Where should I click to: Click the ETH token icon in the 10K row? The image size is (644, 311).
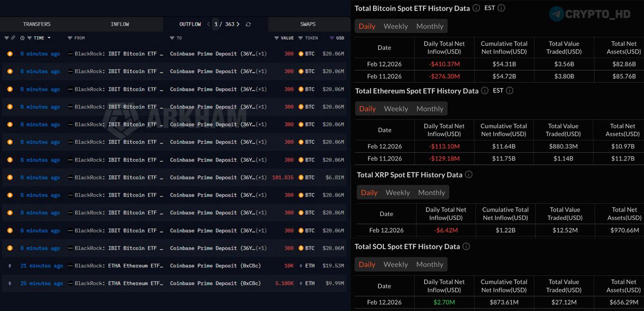(301, 266)
